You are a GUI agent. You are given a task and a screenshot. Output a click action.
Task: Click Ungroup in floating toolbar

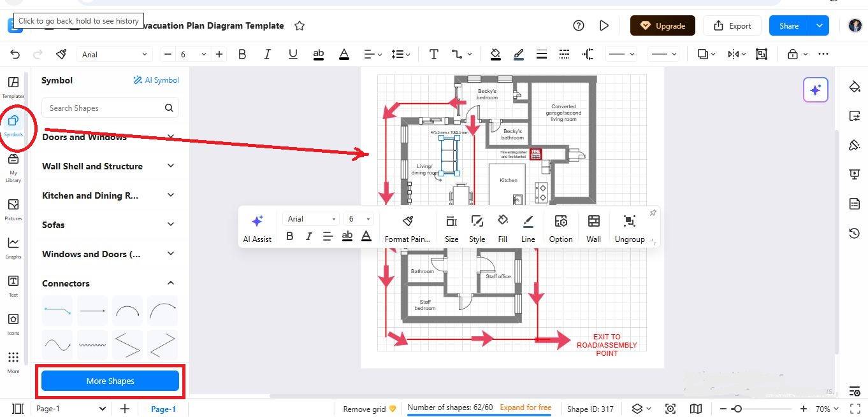point(630,228)
